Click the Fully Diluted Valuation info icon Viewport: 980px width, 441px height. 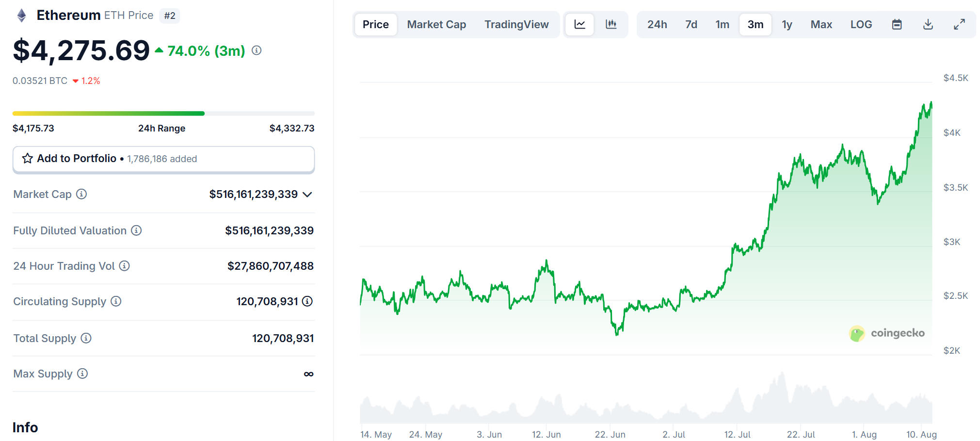[136, 230]
